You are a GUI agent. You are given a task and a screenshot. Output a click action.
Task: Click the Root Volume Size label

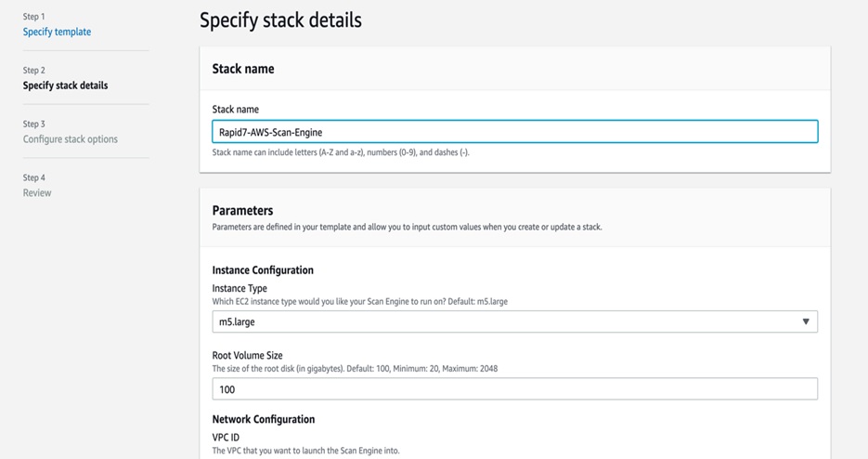coord(248,355)
